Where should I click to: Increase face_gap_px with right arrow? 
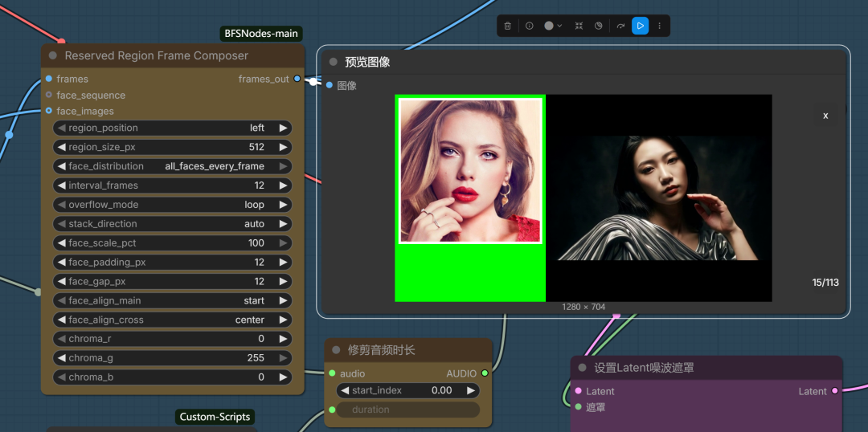(284, 282)
